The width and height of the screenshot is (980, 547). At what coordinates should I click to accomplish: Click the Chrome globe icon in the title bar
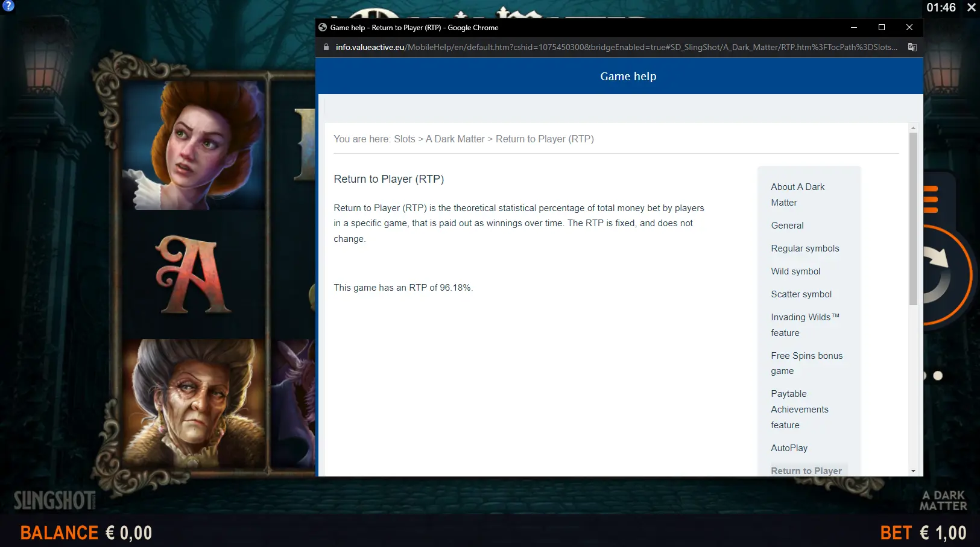323,27
